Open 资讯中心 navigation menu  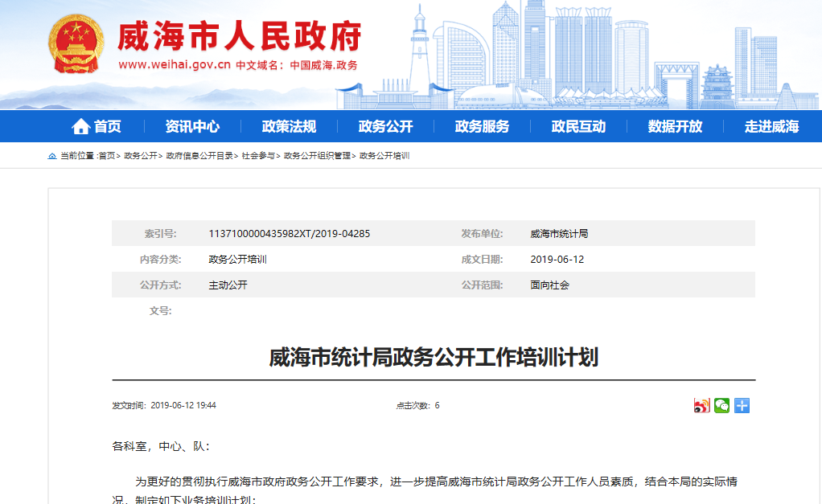click(192, 126)
